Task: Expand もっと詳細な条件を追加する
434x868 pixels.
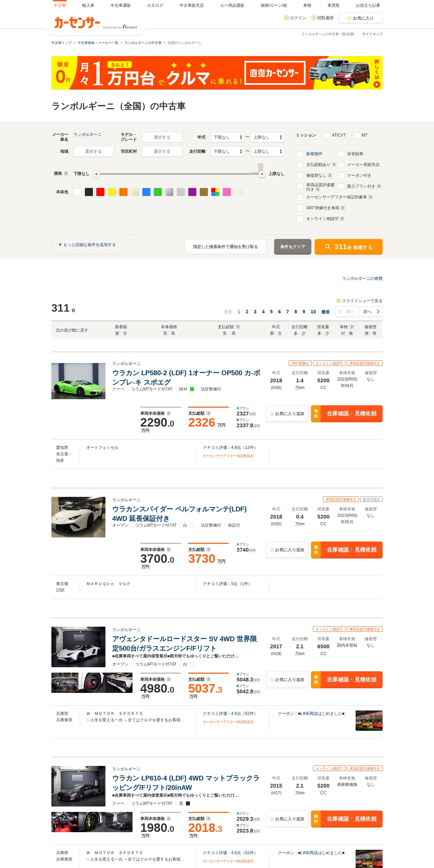Action: [x=87, y=245]
